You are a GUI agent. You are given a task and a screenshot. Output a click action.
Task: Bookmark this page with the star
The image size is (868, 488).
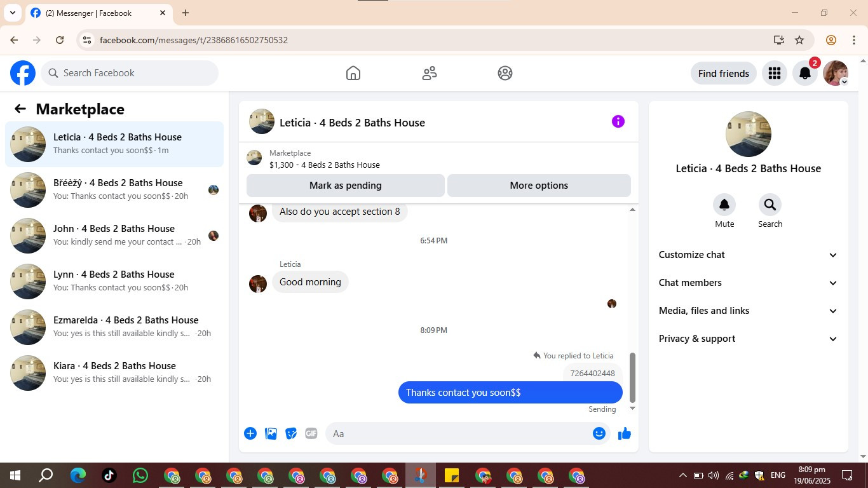(x=799, y=40)
